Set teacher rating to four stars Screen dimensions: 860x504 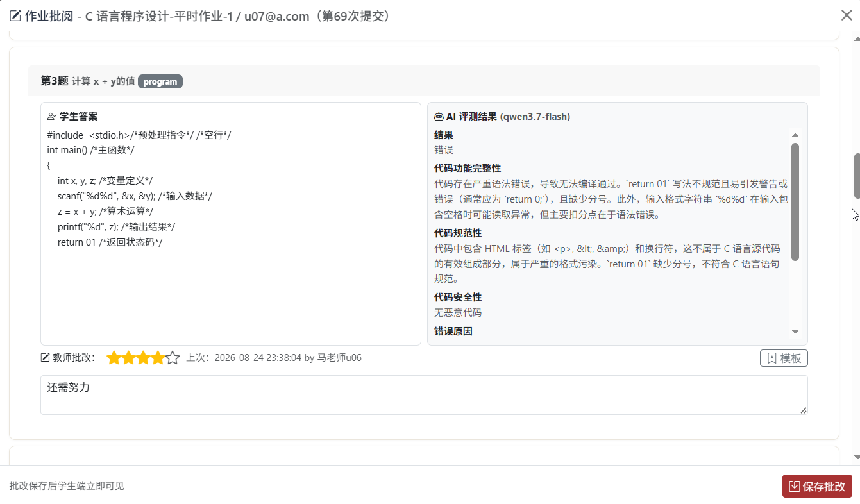point(158,358)
